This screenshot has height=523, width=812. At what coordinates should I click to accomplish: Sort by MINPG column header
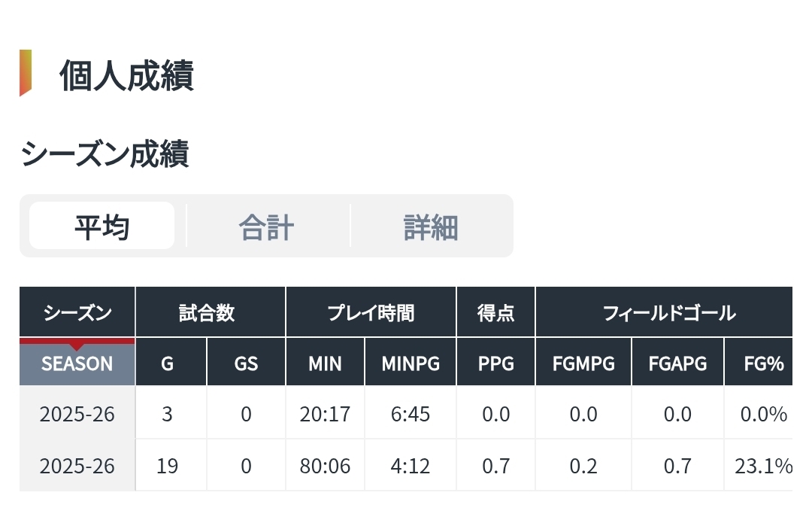pos(411,363)
